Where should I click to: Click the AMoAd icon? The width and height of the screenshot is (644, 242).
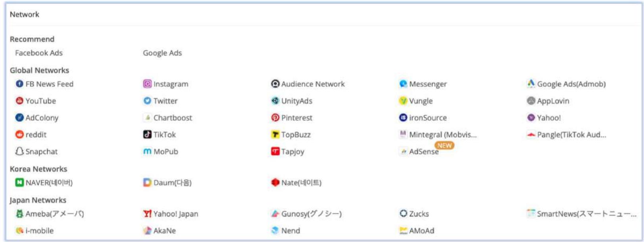[x=403, y=231]
